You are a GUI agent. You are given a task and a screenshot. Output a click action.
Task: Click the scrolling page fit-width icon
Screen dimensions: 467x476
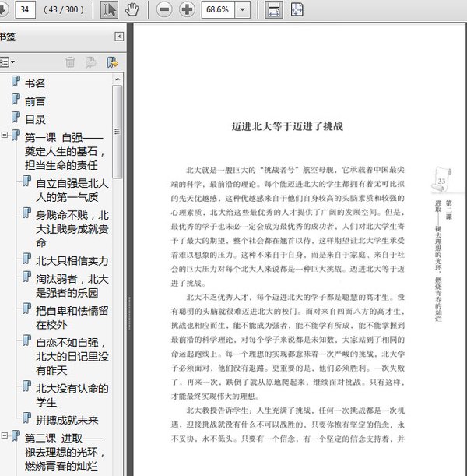click(274, 9)
